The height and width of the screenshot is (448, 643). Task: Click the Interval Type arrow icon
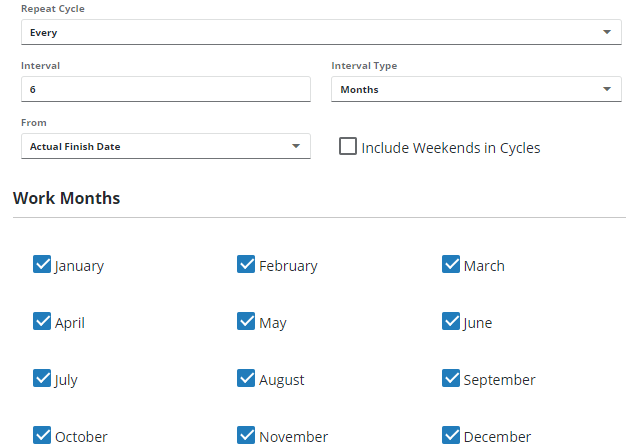[607, 89]
